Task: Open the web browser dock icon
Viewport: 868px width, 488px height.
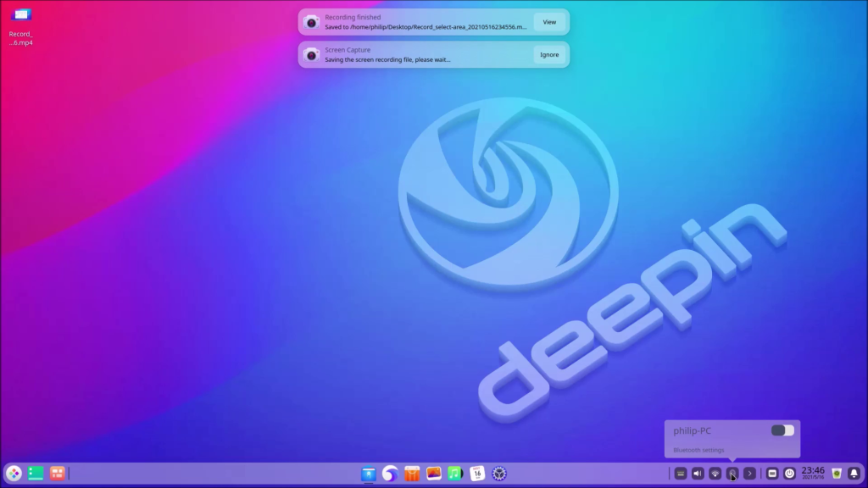Action: pos(390,474)
